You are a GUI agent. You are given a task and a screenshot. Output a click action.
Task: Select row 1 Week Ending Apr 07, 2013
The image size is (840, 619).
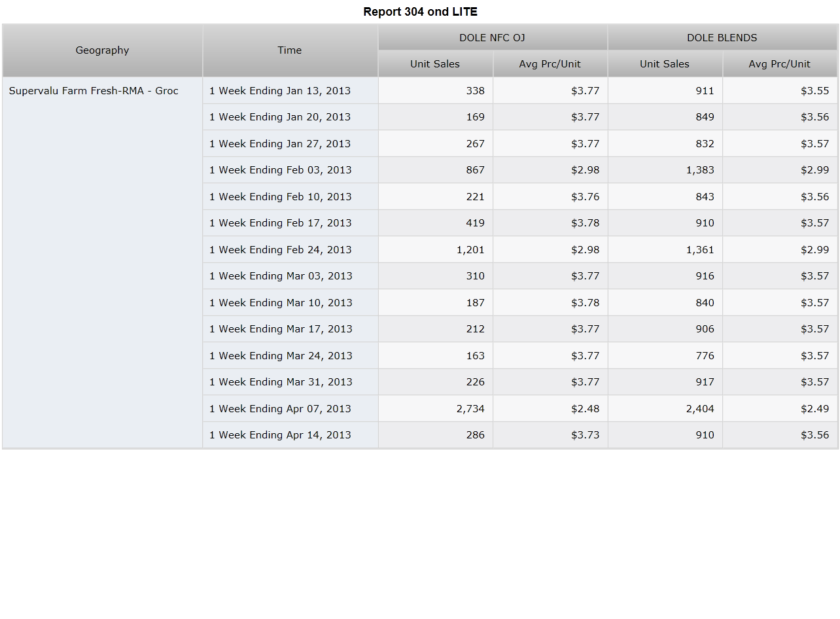click(290, 409)
